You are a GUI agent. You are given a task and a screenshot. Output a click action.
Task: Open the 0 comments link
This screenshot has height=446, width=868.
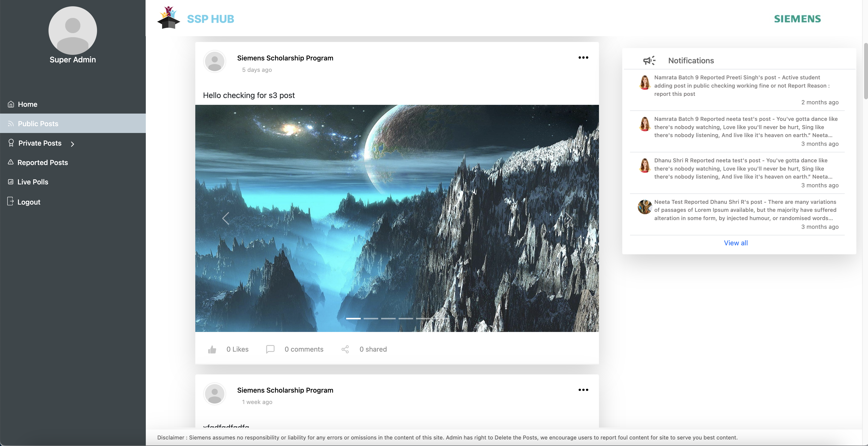[x=303, y=349]
